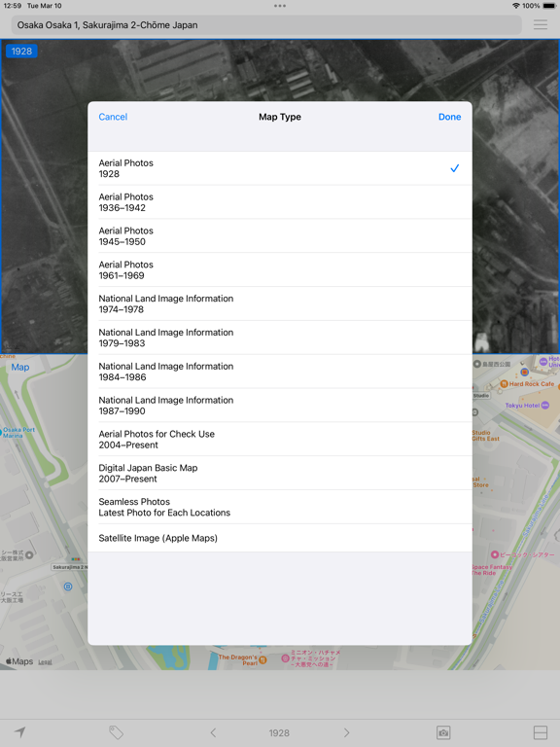Choose Aerial Photos 1945–1950

pyautogui.click(x=280, y=236)
